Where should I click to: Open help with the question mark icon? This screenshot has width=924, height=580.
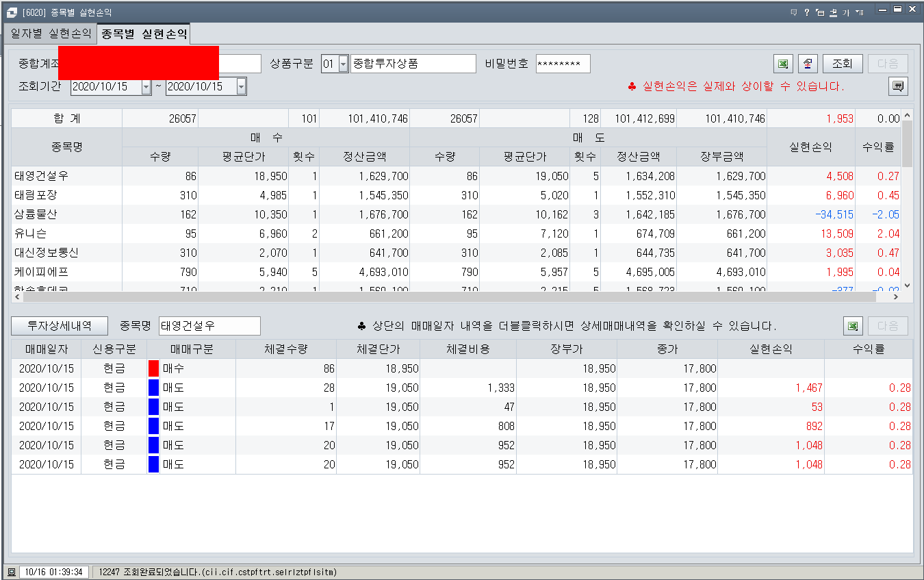pyautogui.click(x=807, y=12)
